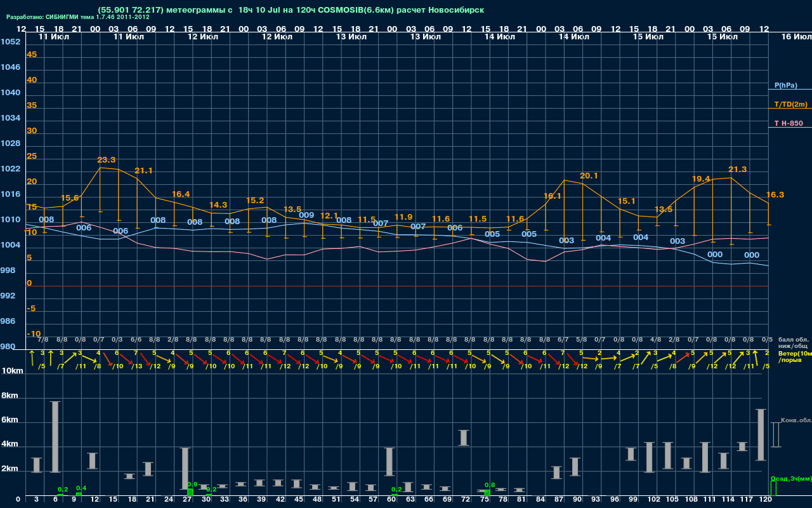Screen dimensions: 812x508
Task: Click the green precipitation legend box at bottom right
Action: click(773, 488)
